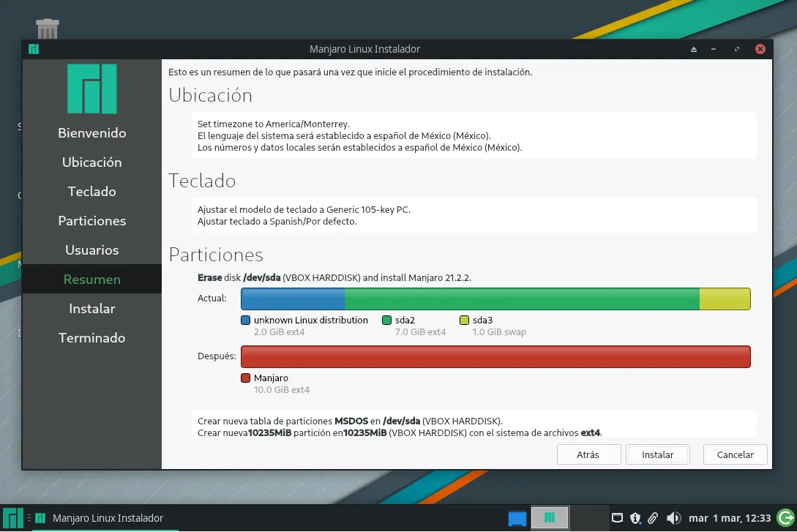797x532 pixels.
Task: Close the Manjaro Linux Instalador window
Action: (x=760, y=49)
